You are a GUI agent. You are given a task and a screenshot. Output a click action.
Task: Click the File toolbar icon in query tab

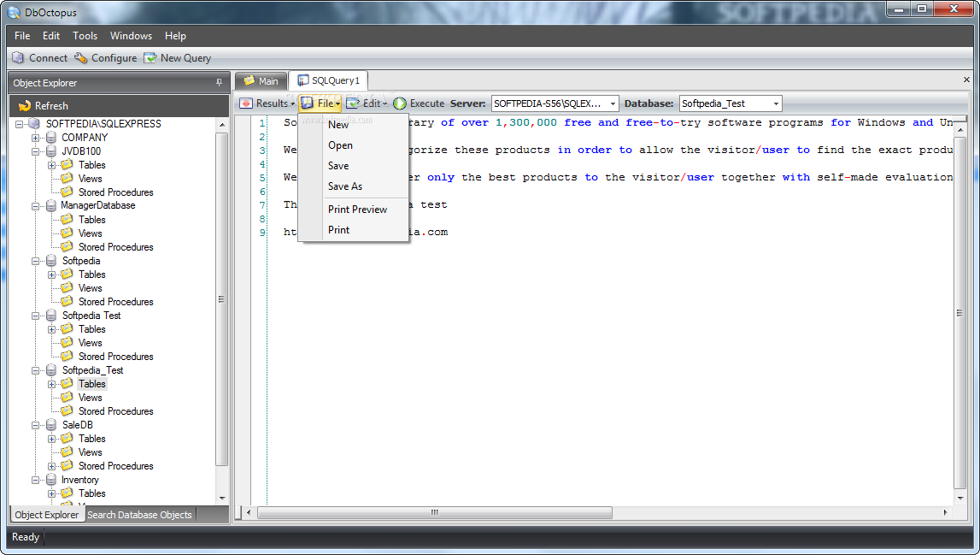tap(307, 103)
